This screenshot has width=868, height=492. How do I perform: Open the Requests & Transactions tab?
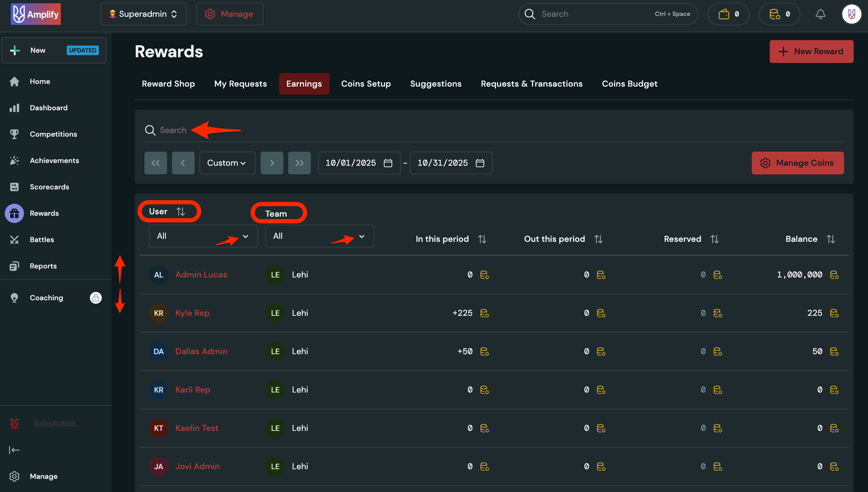coord(531,84)
